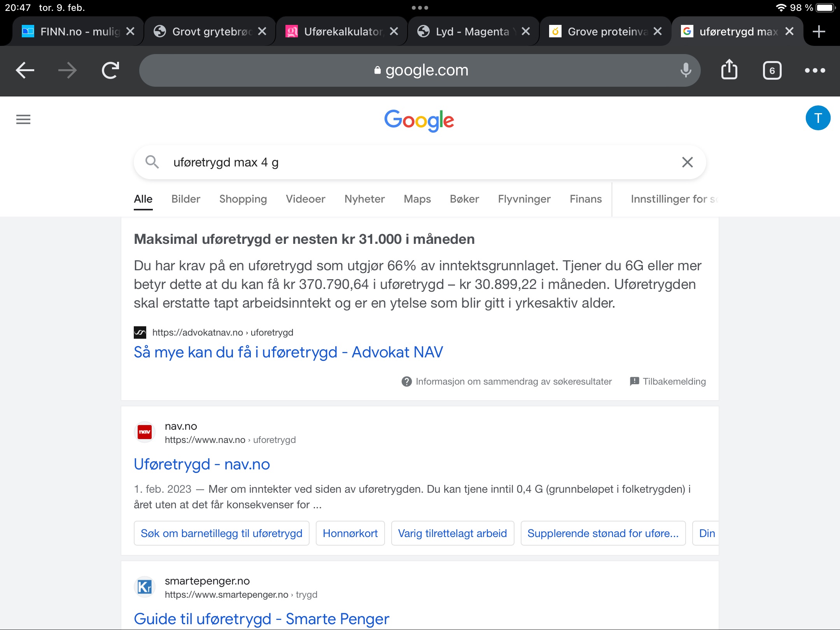The width and height of the screenshot is (840, 630).
Task: Click 'Søk om barnetillegg til uføretrygd' chip
Action: coord(222,533)
